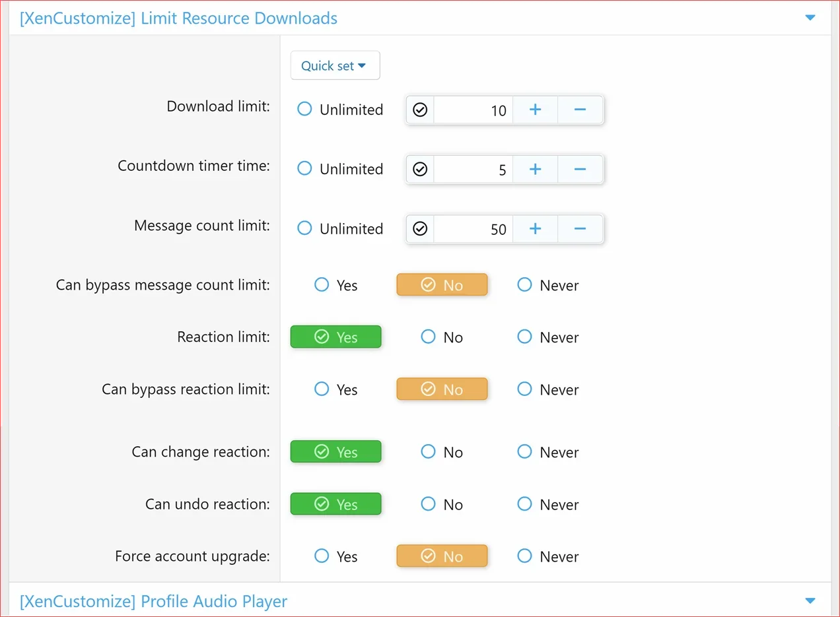Viewport: 840px width, 617px height.
Task: Click check icon beside Message count value
Action: (420, 229)
